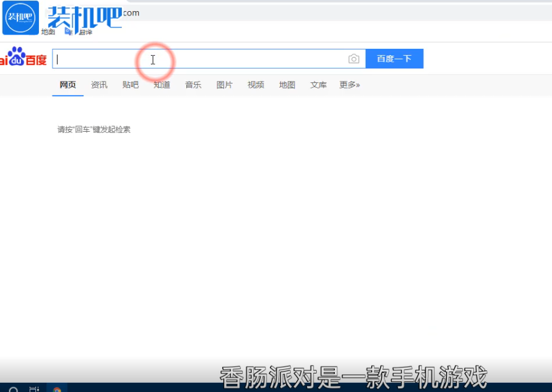Viewport: 552px width, 392px height.
Task: Switch to the 地图 search tab
Action: coord(287,85)
